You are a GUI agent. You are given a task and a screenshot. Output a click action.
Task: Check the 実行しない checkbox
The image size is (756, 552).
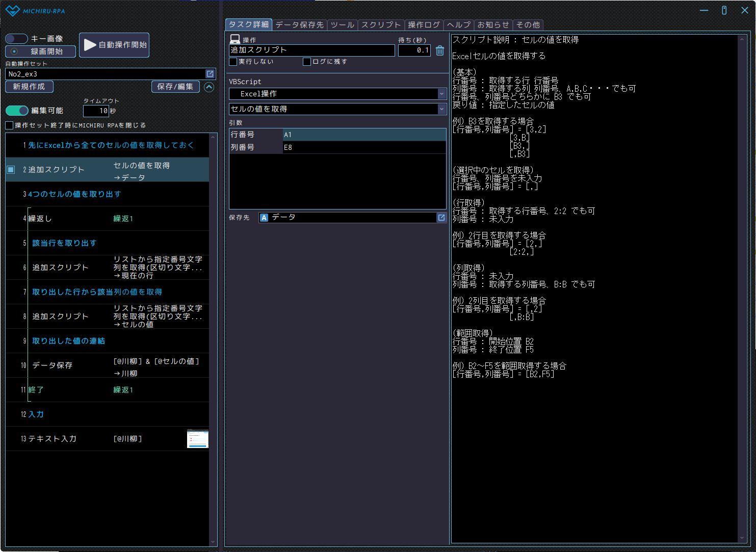[x=233, y=62]
